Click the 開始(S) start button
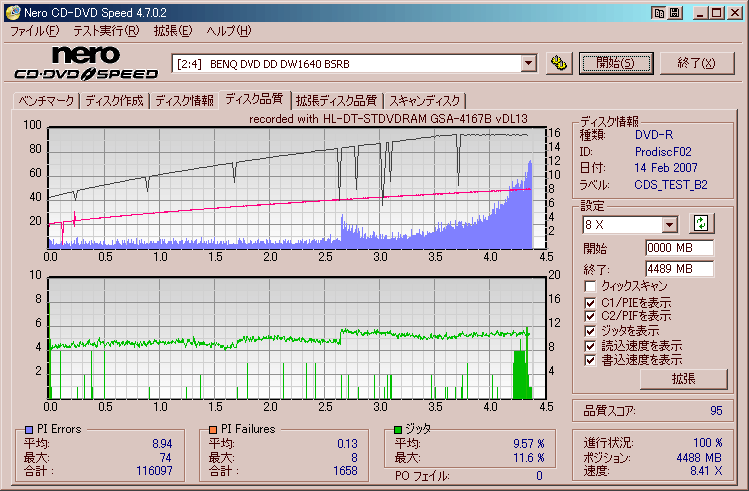This screenshot has width=749, height=491. tap(615, 63)
